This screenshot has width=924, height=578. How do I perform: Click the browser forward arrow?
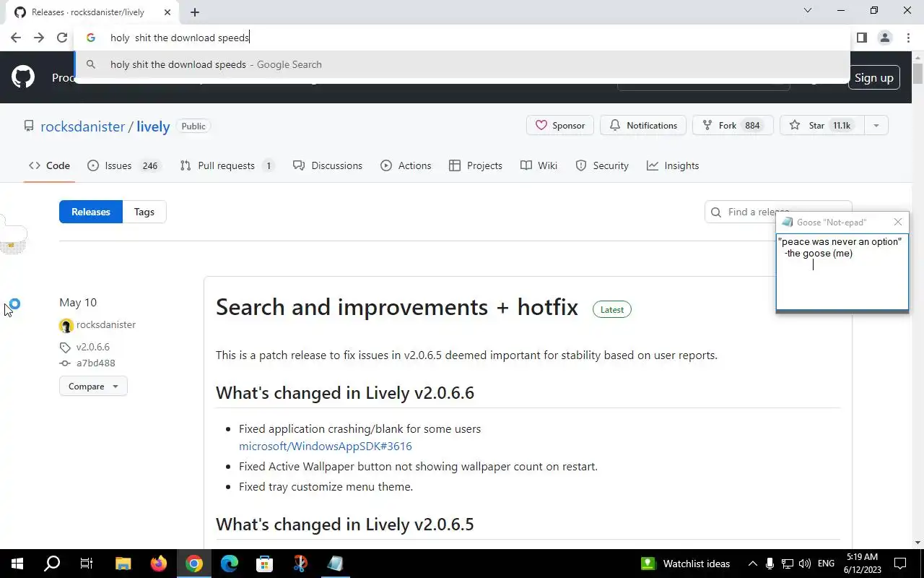(39, 38)
